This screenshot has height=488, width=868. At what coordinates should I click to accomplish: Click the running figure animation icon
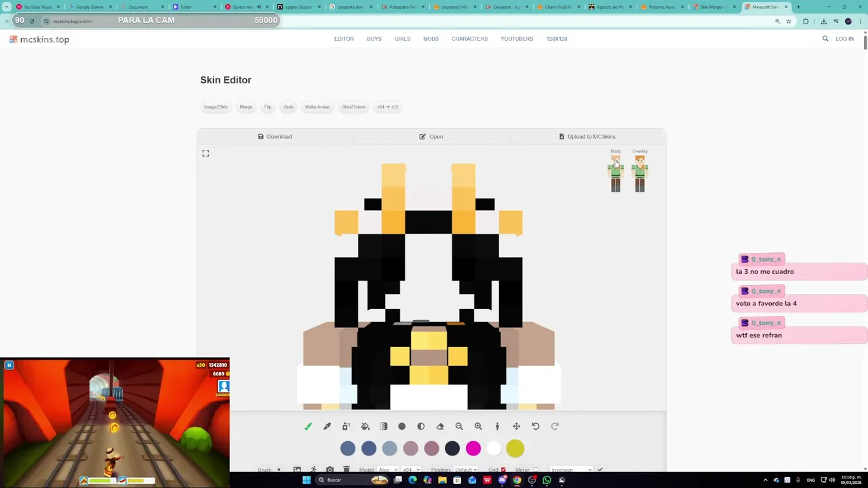(x=313, y=469)
